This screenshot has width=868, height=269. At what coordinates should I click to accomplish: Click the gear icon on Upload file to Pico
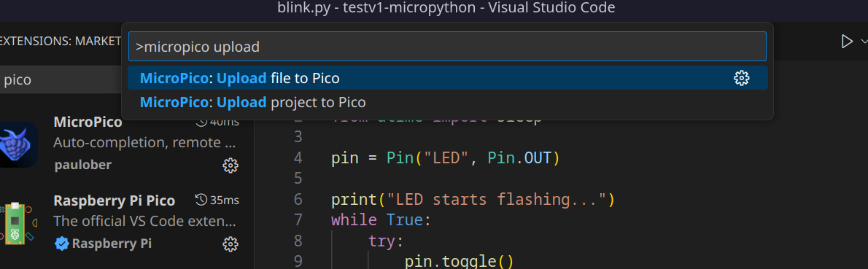point(741,78)
